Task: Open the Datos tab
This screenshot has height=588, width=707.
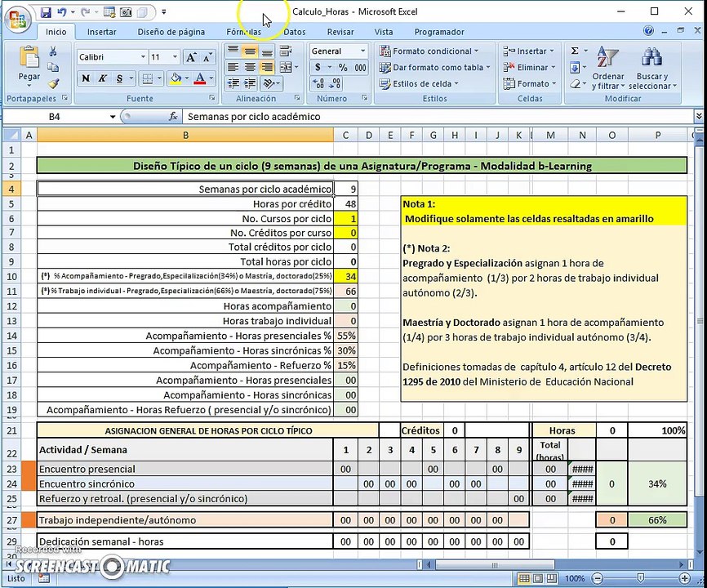Action: tap(295, 32)
